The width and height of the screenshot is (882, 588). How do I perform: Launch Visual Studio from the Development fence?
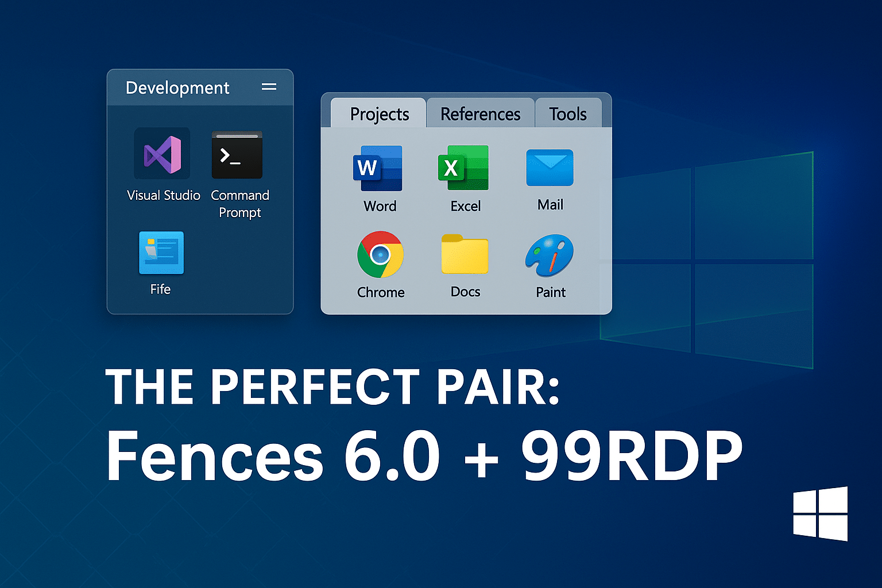point(163,154)
